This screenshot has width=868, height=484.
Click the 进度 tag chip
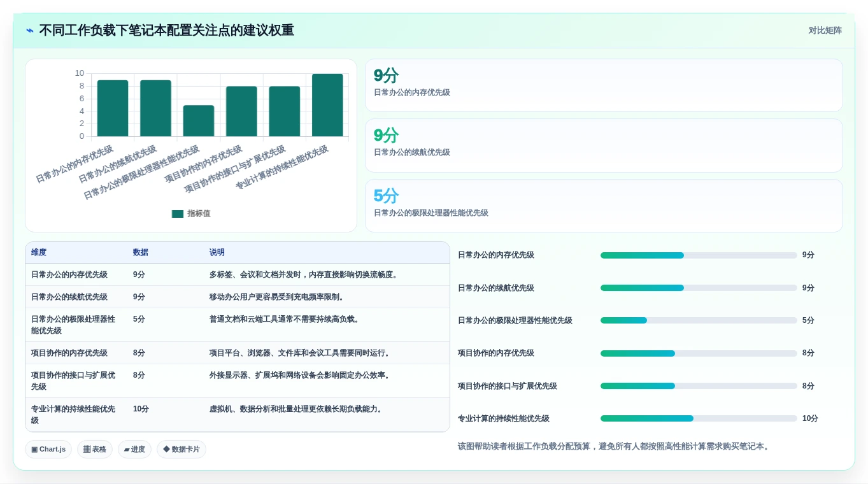(x=134, y=450)
